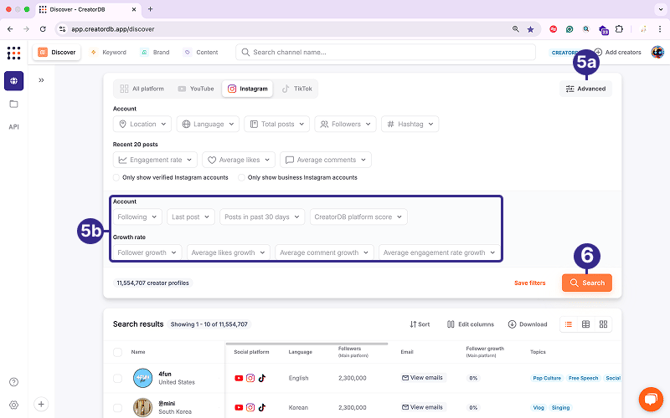Open Average engagement rate growth dropdown
The image size is (670, 418).
[x=439, y=253]
